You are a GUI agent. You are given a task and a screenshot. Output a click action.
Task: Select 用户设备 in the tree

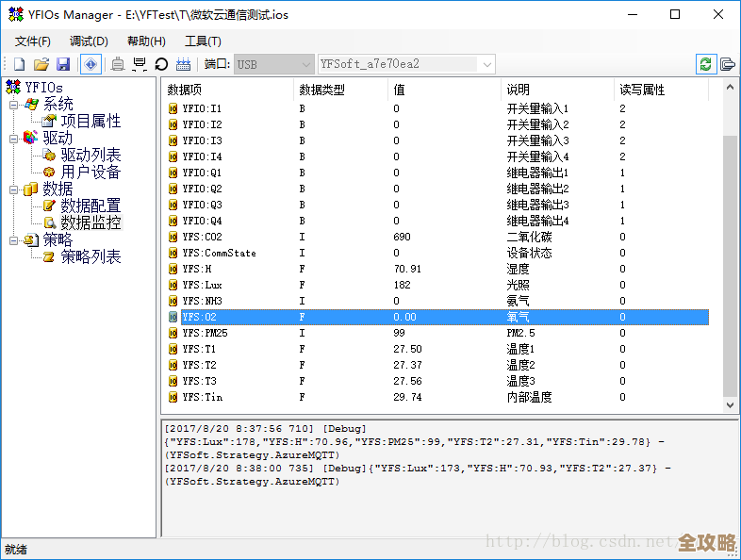(91, 173)
